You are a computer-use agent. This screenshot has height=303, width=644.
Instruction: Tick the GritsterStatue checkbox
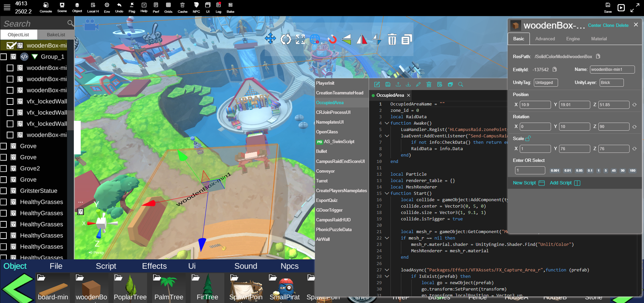4,191
